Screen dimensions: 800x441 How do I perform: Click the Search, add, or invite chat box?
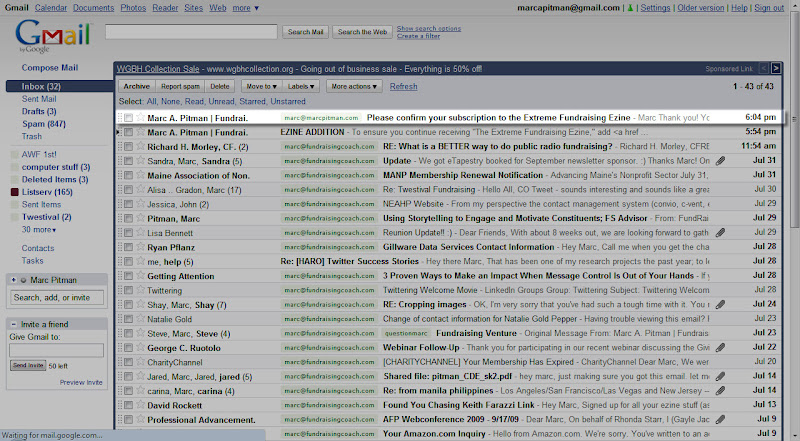pyautogui.click(x=57, y=298)
